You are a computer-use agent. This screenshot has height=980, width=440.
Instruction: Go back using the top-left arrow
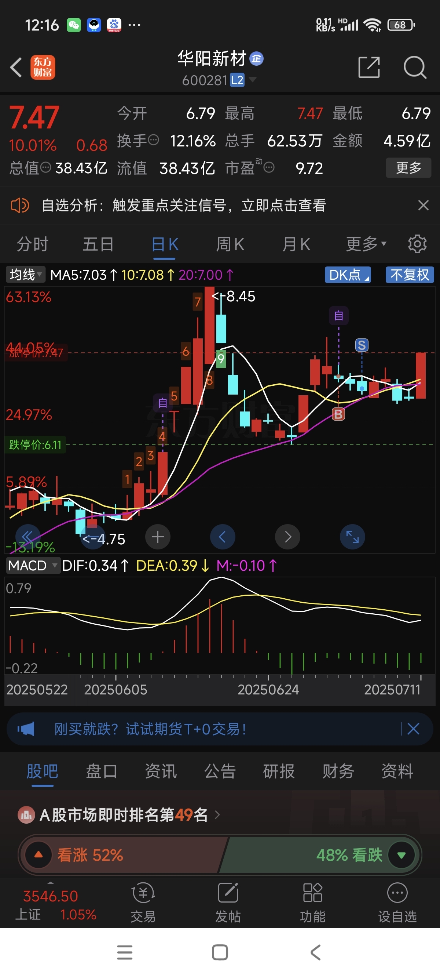pyautogui.click(x=16, y=67)
